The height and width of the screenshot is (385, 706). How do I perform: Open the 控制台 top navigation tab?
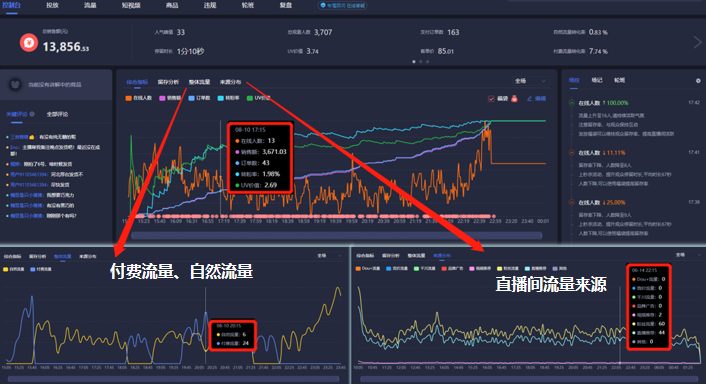click(x=12, y=5)
